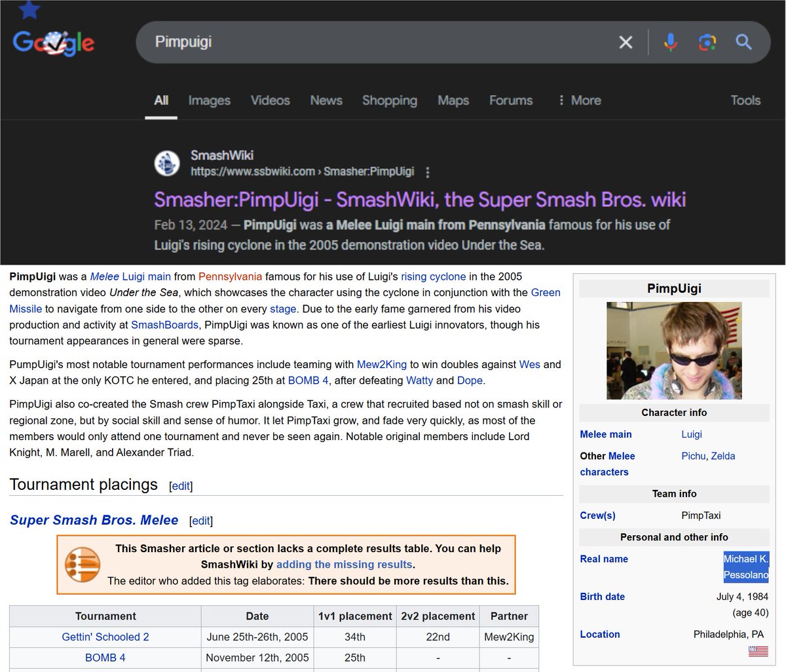
Task: Open Gettin' Schooled 2 tournament link
Action: pos(105,637)
